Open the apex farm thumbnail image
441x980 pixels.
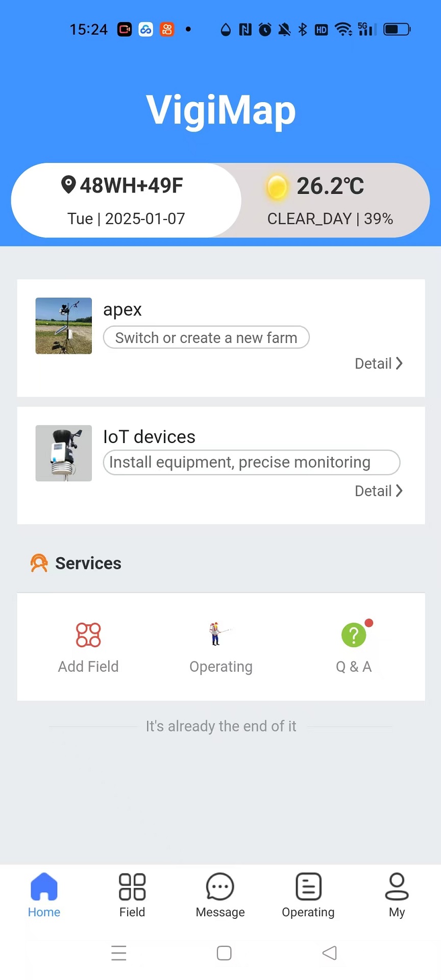click(64, 326)
